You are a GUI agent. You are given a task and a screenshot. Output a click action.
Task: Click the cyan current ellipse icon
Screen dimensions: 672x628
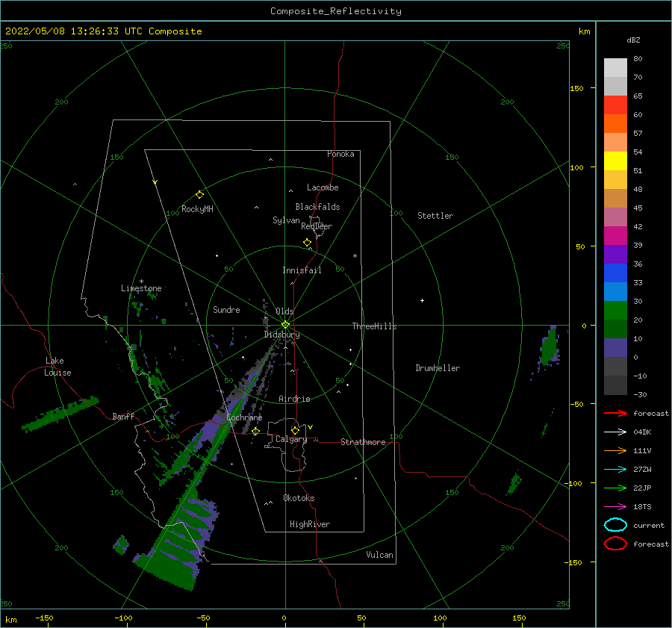[x=615, y=525]
